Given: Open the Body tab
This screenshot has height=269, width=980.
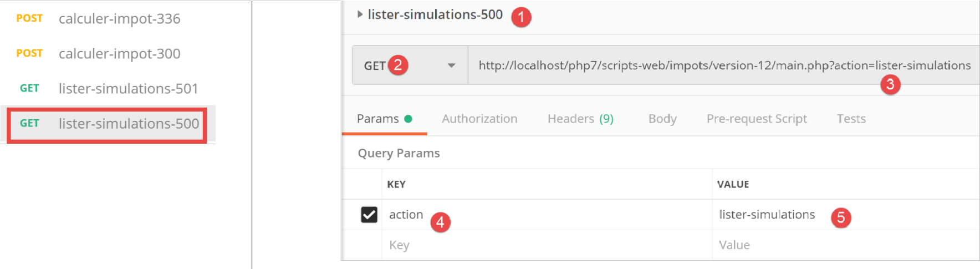Looking at the screenshot, I should click(662, 119).
